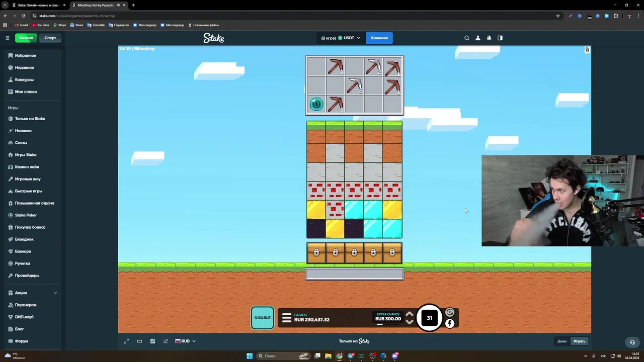Open the USDT wallet currency dropdown
Screen dimensions: 644x362
[341, 38]
